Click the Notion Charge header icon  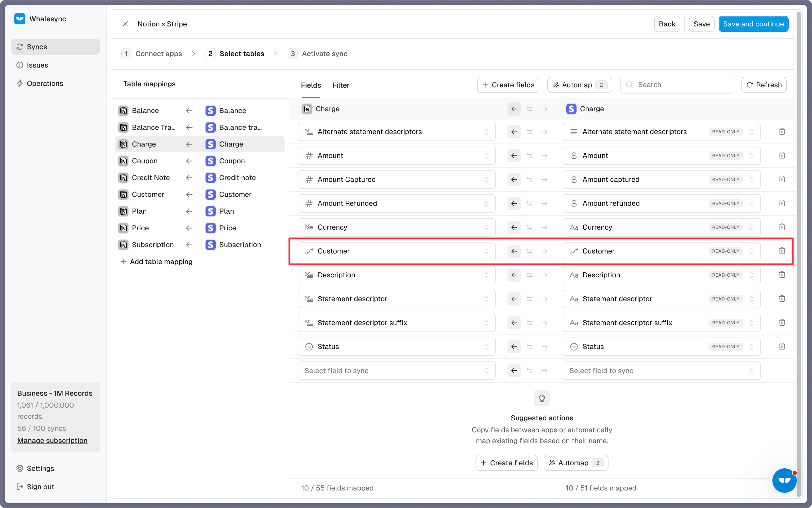pos(307,109)
